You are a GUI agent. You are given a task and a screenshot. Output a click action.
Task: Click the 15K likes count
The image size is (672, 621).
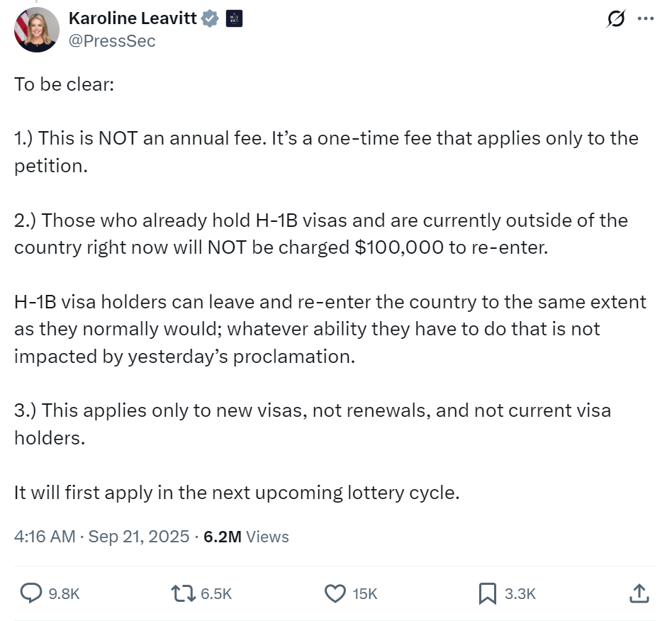365,594
